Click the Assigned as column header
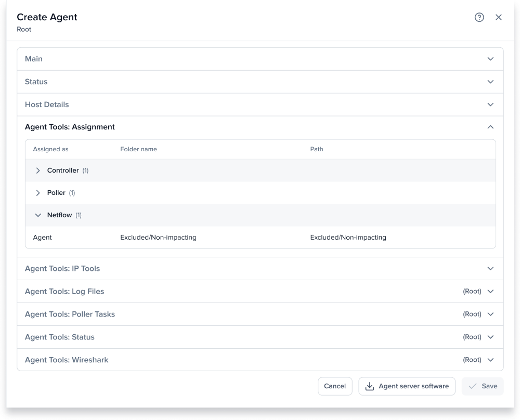Image resolution: width=520 pixels, height=420 pixels. 50,149
